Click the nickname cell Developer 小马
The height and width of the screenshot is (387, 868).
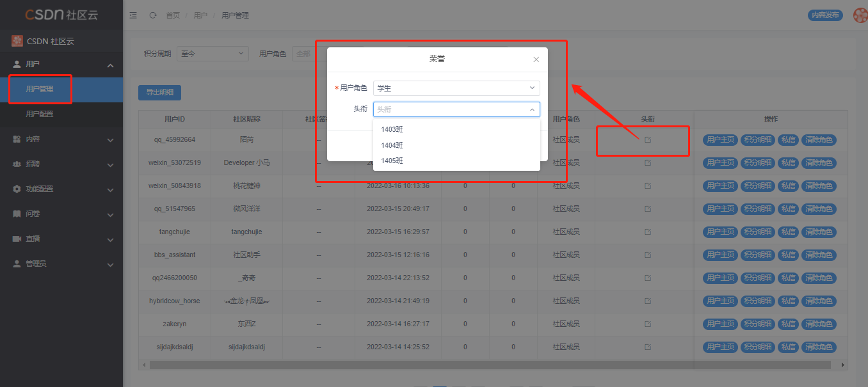tap(246, 163)
